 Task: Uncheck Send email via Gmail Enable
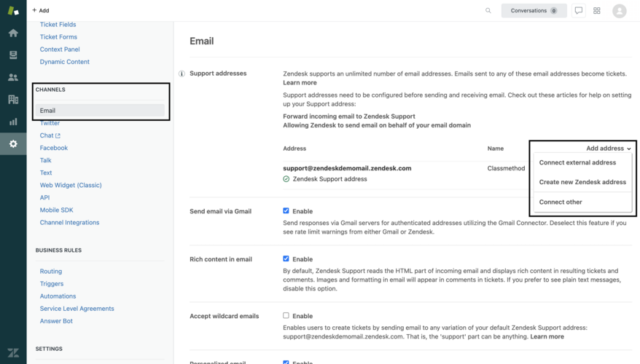coord(286,211)
